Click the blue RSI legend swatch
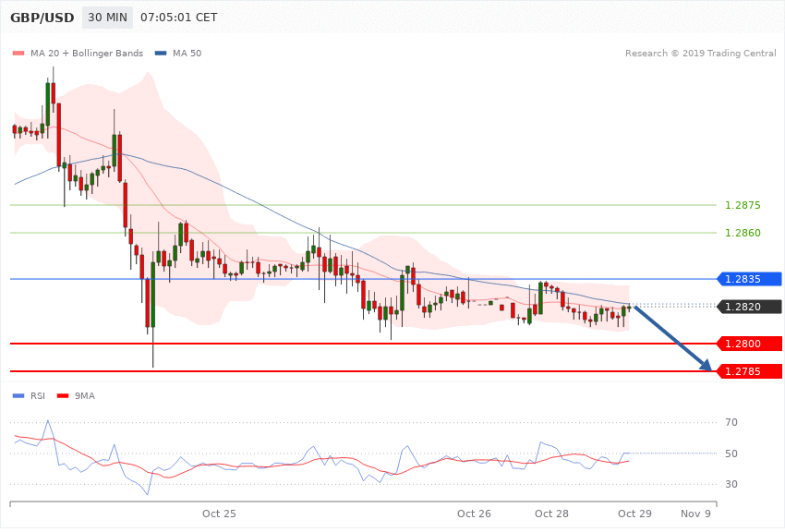The height and width of the screenshot is (532, 785). 18,396
